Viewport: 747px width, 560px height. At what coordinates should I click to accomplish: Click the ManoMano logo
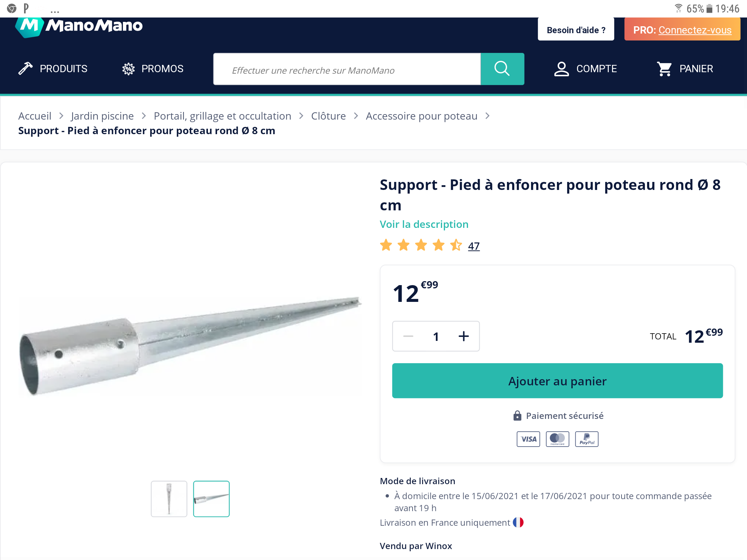pos(79,26)
